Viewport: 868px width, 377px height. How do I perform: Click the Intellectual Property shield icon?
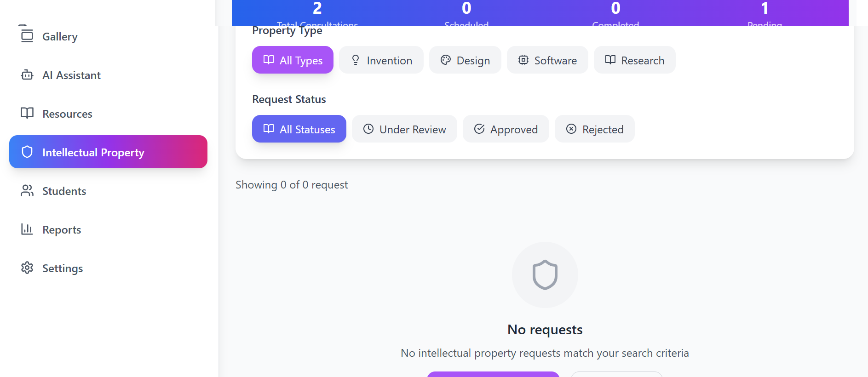pyautogui.click(x=27, y=152)
